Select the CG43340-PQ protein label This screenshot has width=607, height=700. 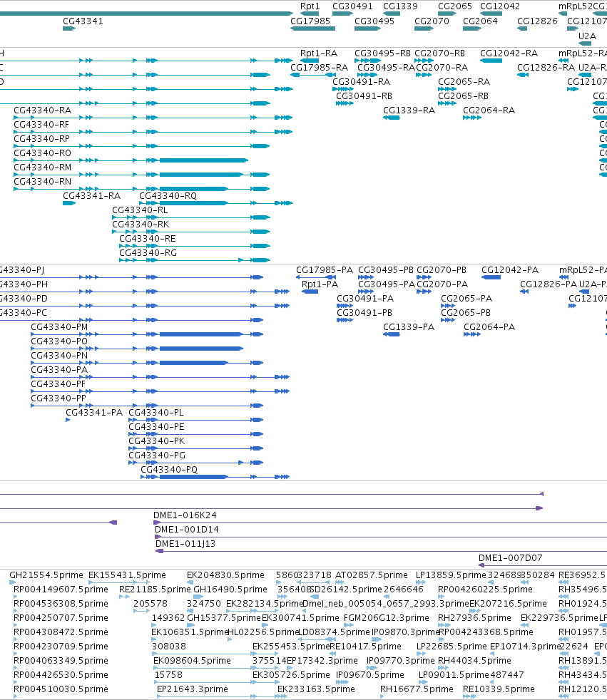point(169,470)
